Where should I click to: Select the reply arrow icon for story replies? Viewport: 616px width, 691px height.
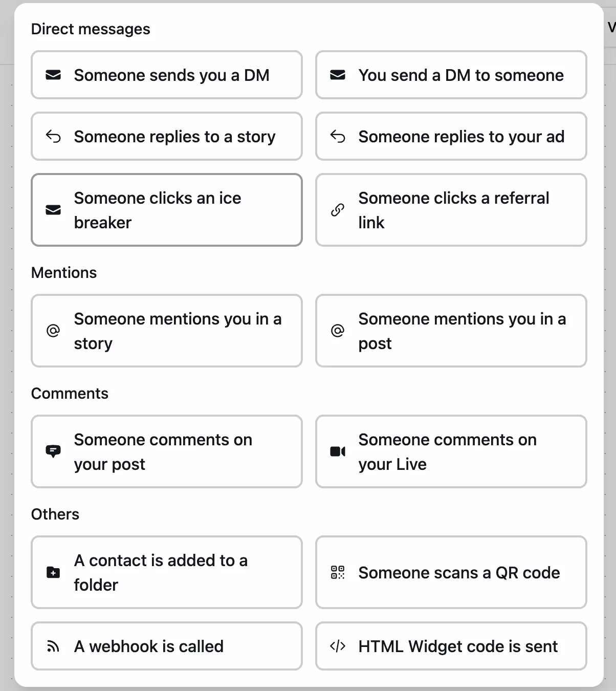click(53, 137)
